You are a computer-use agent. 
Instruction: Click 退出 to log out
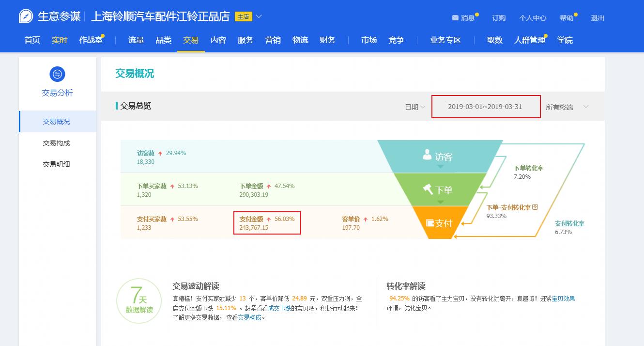click(597, 17)
